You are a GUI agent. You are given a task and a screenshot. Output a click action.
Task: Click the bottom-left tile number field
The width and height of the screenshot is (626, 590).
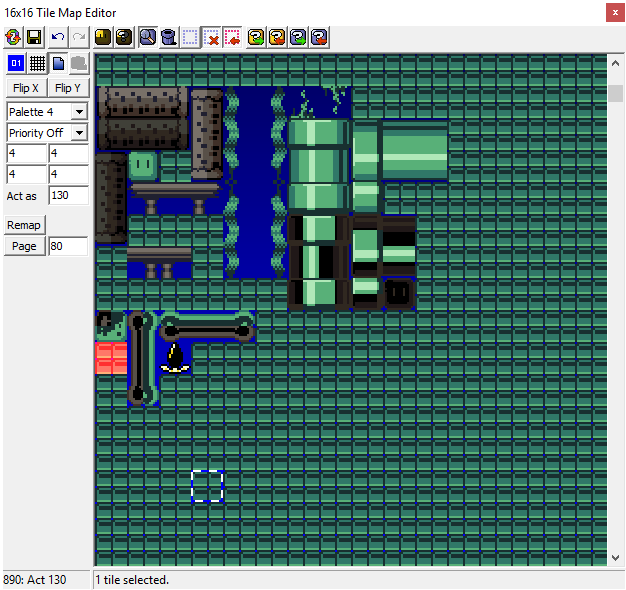tap(26, 174)
